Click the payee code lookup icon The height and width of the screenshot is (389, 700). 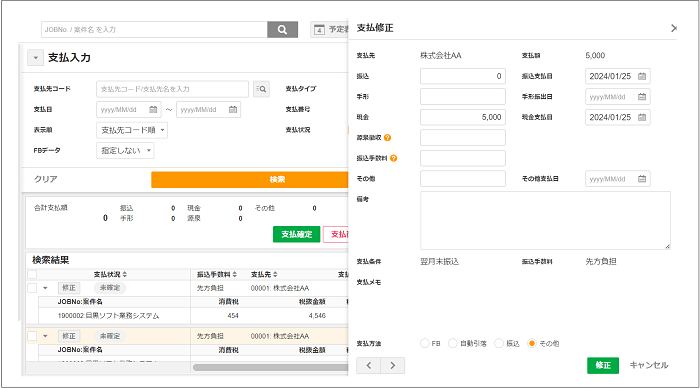261,89
